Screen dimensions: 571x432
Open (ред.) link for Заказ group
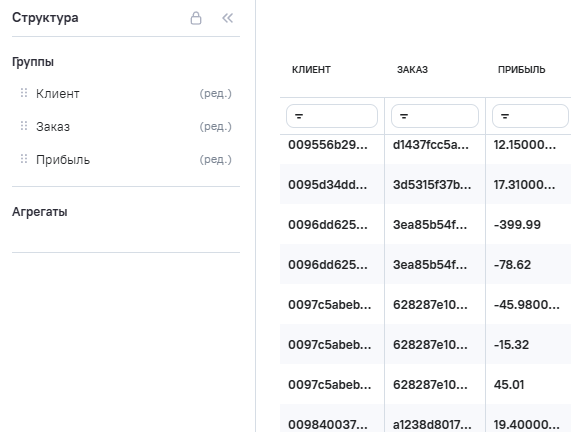(x=216, y=126)
